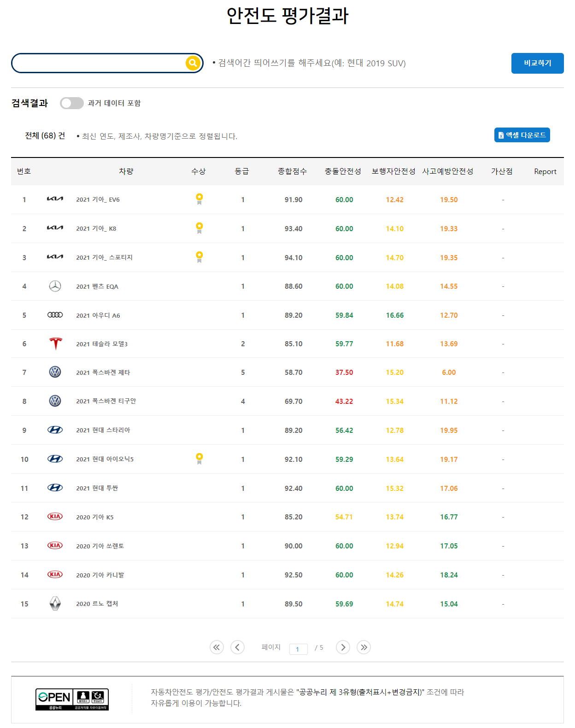Image resolution: width=575 pixels, height=728 pixels.
Task: Click the 검색결과 section heading
Action: pyautogui.click(x=30, y=103)
